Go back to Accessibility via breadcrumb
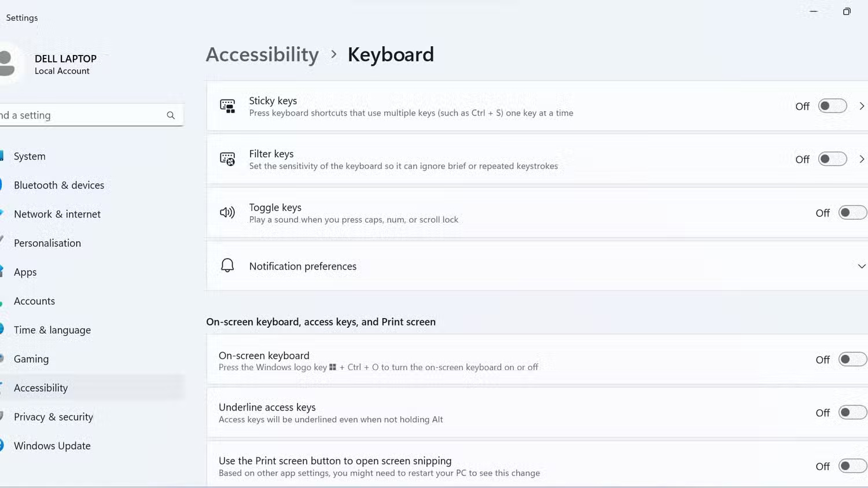This screenshot has width=868, height=488. coord(262,54)
